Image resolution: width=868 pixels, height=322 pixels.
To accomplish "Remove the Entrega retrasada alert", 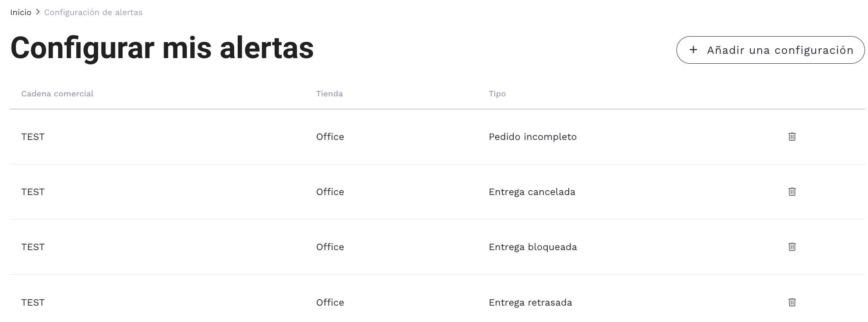I will tap(792, 302).
